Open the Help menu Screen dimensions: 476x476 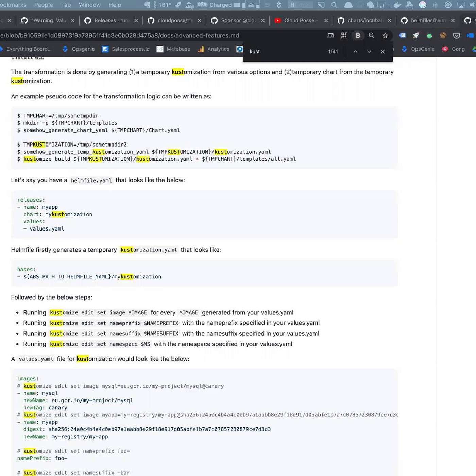(x=115, y=5)
